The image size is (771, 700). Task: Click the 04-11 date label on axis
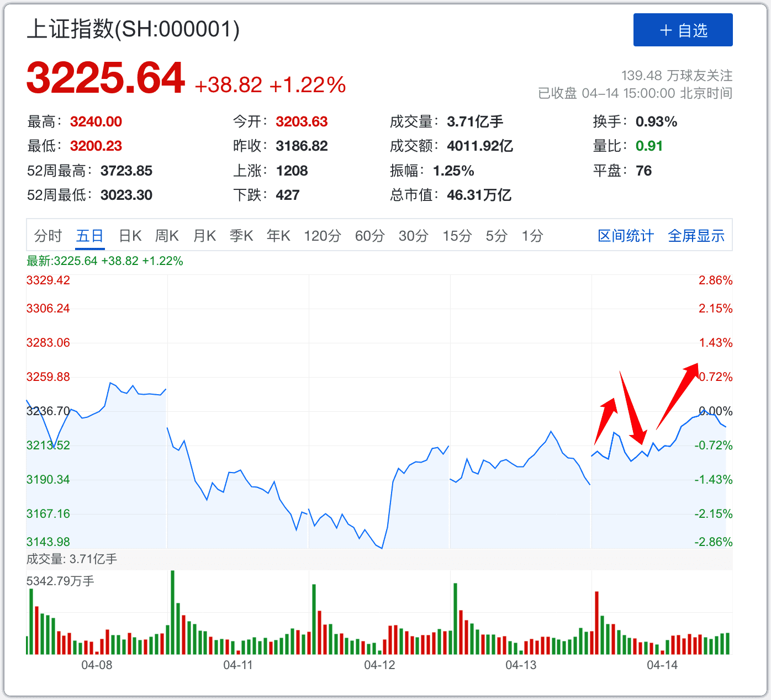click(238, 665)
